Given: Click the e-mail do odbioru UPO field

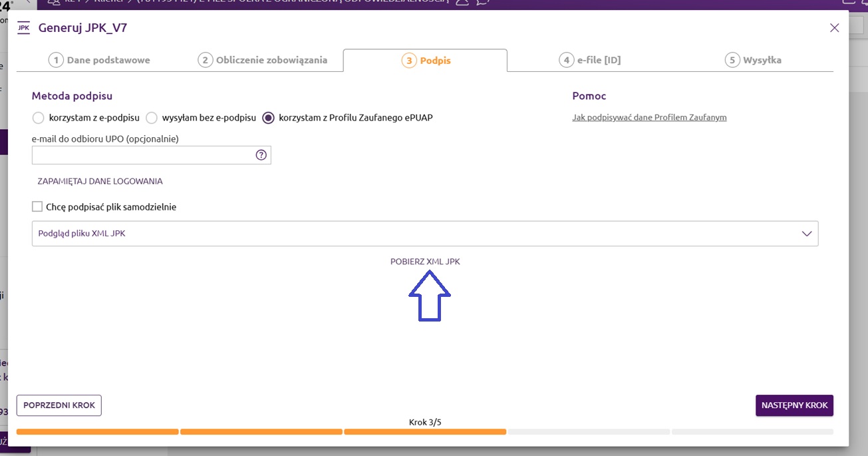Looking at the screenshot, I should (x=142, y=155).
